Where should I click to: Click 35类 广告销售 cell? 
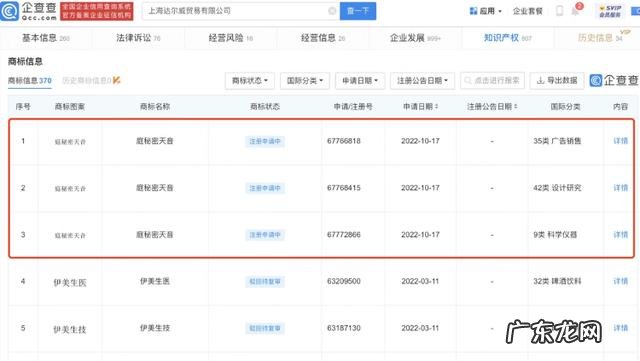coord(557,141)
